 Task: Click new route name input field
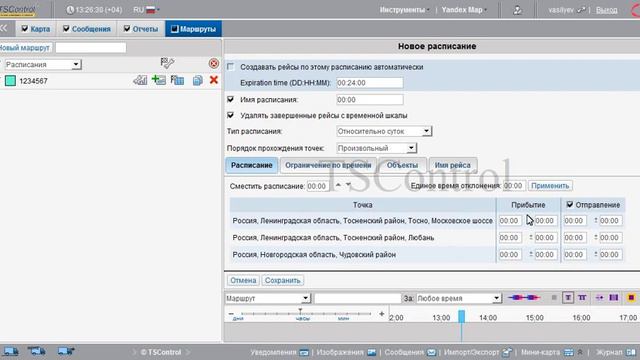[91, 48]
